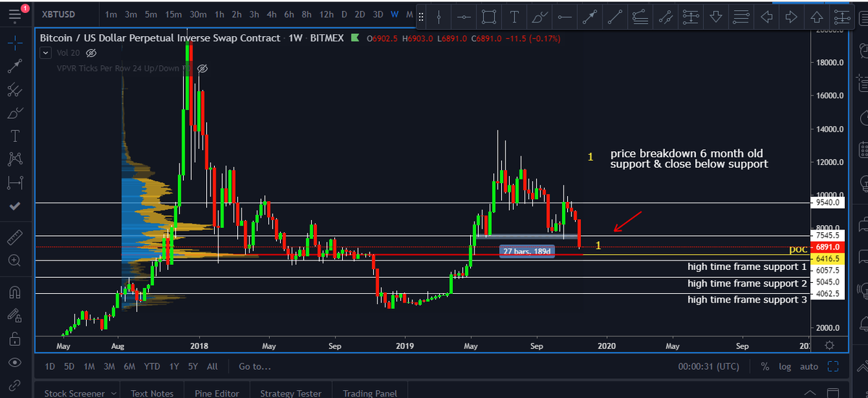Open the patterns tool in left sidebar
Viewport: 868px width, 398px height.
[15, 159]
